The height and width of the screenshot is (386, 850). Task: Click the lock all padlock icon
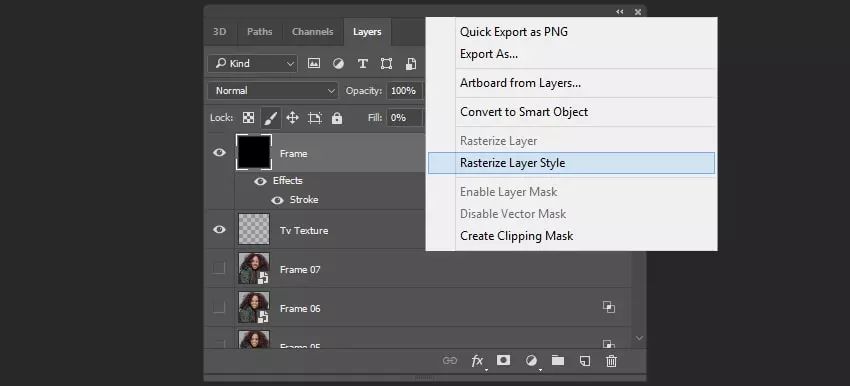pos(337,118)
